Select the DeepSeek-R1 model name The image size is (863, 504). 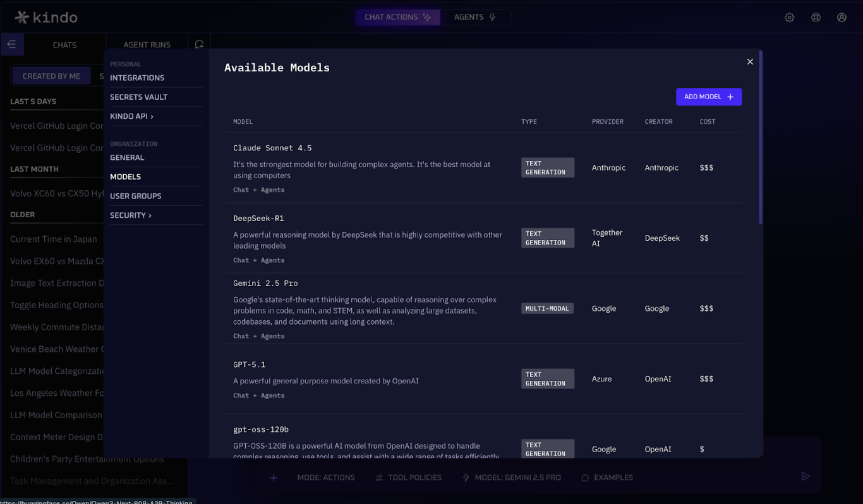coord(258,219)
